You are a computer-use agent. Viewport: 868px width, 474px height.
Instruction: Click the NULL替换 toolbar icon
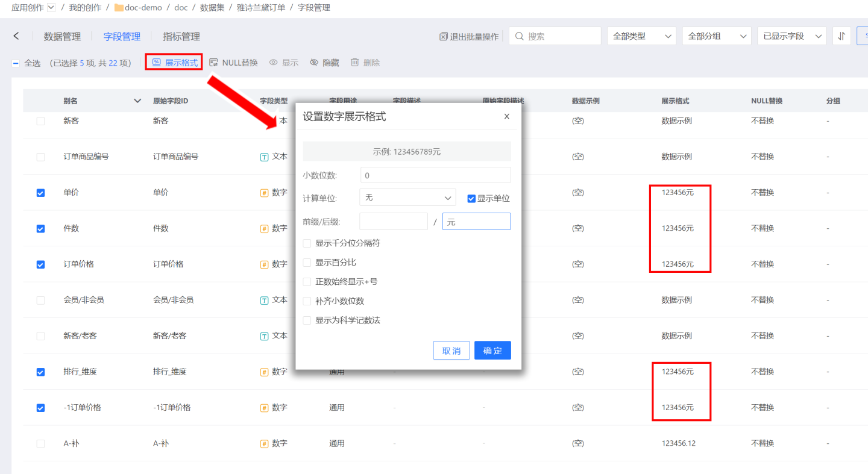coord(213,63)
